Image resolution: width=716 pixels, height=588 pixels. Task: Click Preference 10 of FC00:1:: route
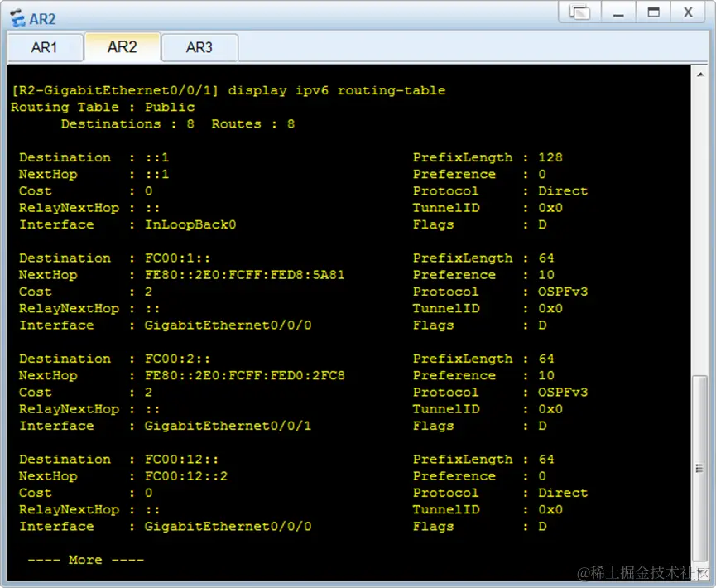coord(546,275)
